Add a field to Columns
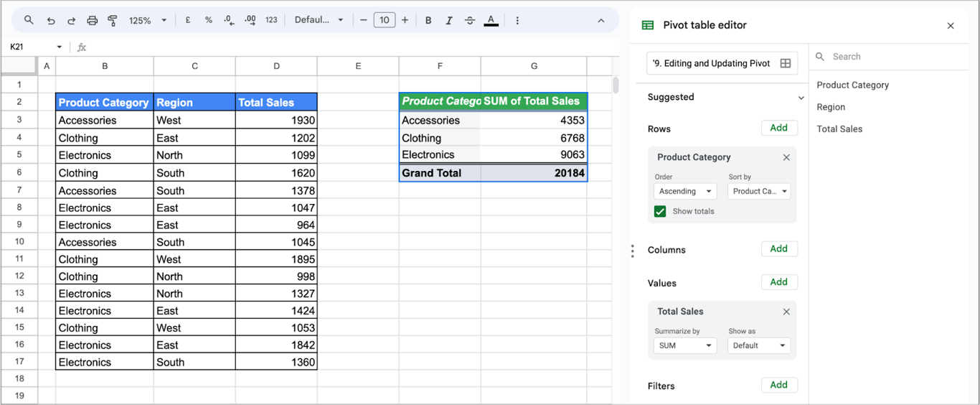Image resolution: width=980 pixels, height=405 pixels. [x=779, y=248]
